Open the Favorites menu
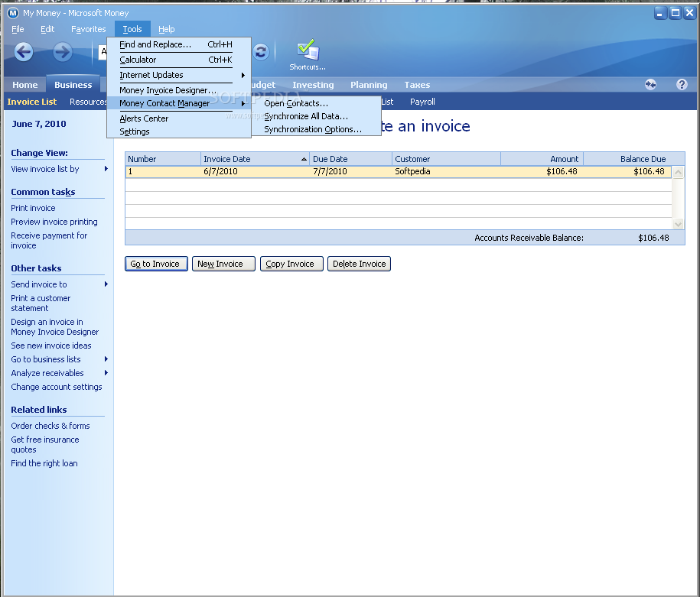Viewport: 700px width, 597px height. click(89, 29)
